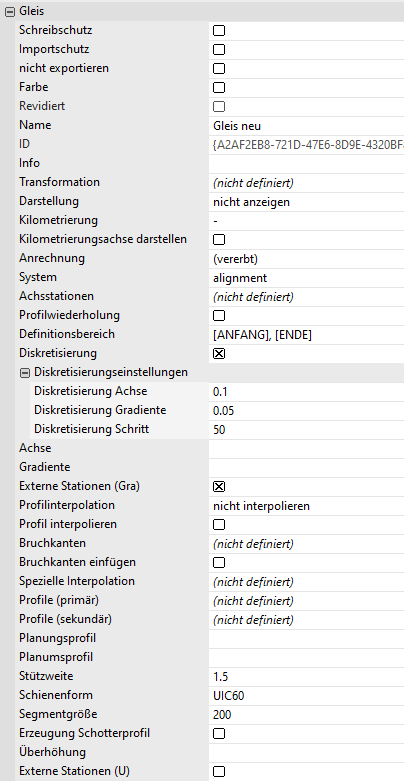Disable Externe Stationen (Gra) checkbox
404x781 pixels.
tap(219, 487)
